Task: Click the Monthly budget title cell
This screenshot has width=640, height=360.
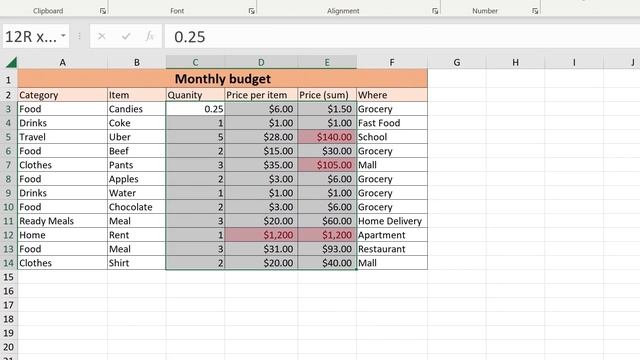Action: pyautogui.click(x=222, y=79)
